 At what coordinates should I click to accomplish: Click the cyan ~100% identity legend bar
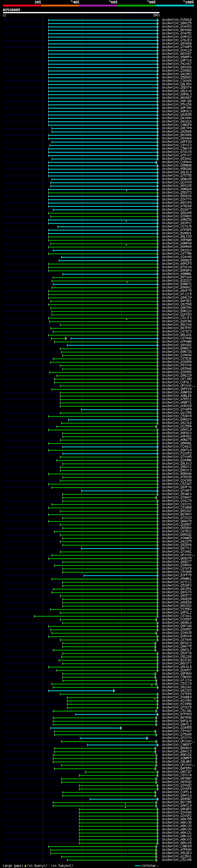coord(175,6)
